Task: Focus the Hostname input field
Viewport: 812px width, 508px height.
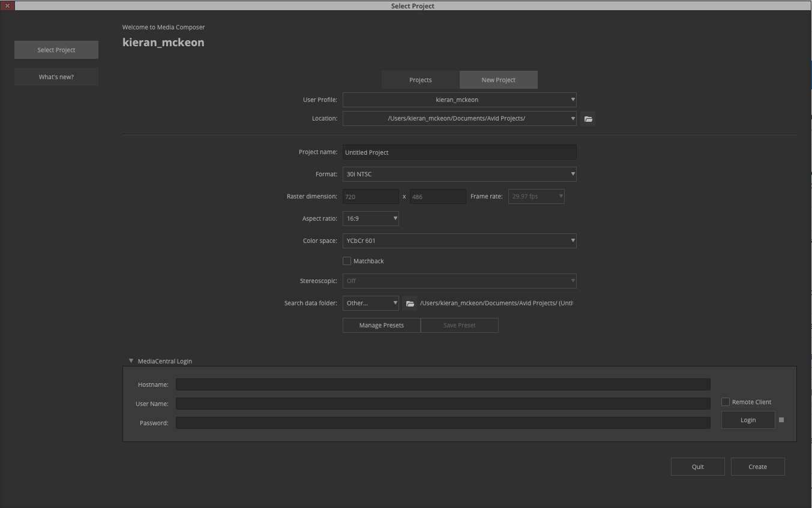Action: (443, 384)
